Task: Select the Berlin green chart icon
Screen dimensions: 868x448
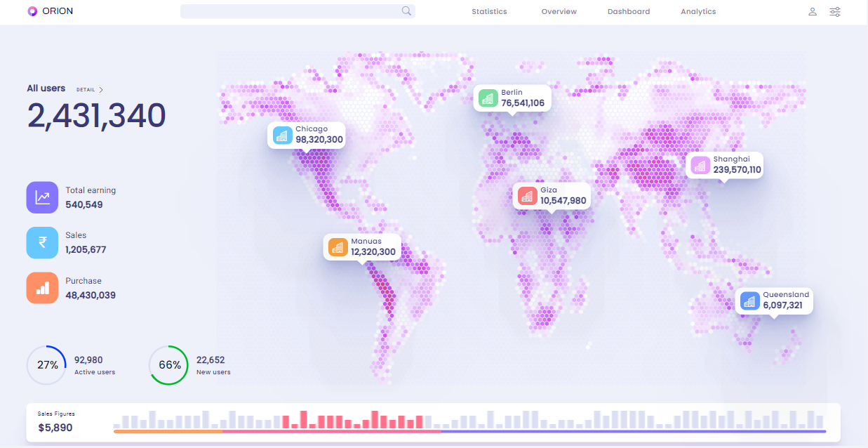Action: pyautogui.click(x=489, y=98)
